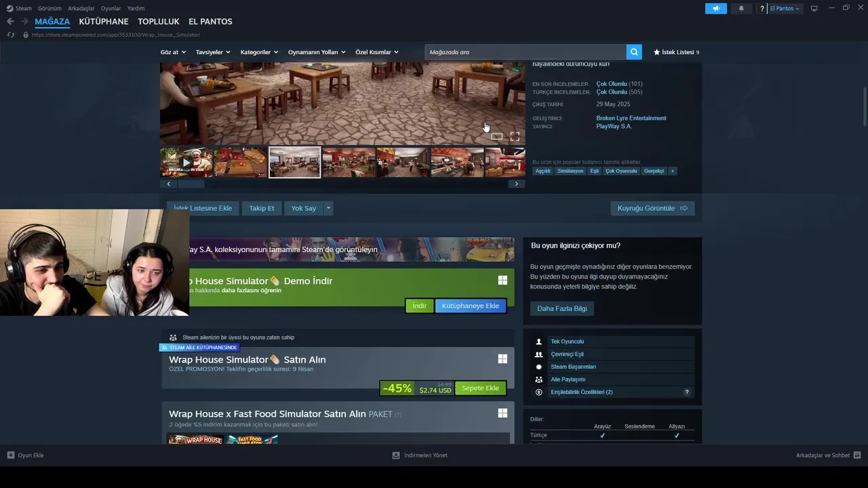Click the page vertical scrollbar

(865, 106)
